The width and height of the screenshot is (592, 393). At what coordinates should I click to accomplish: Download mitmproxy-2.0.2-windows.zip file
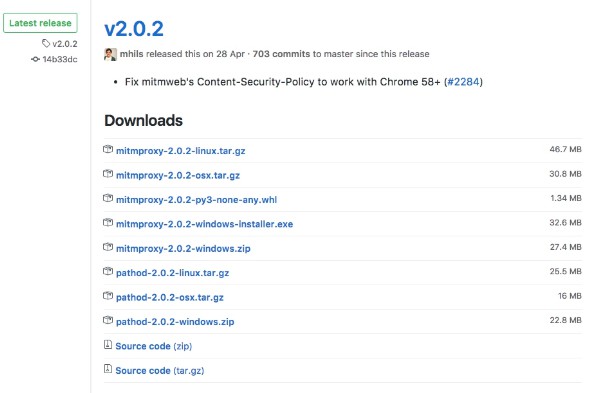click(x=183, y=248)
